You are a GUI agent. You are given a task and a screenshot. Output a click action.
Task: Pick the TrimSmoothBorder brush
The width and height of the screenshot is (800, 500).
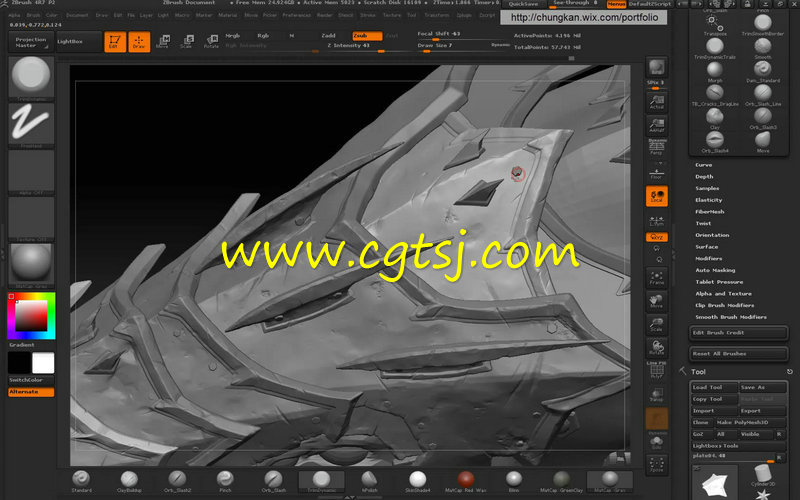(x=763, y=24)
